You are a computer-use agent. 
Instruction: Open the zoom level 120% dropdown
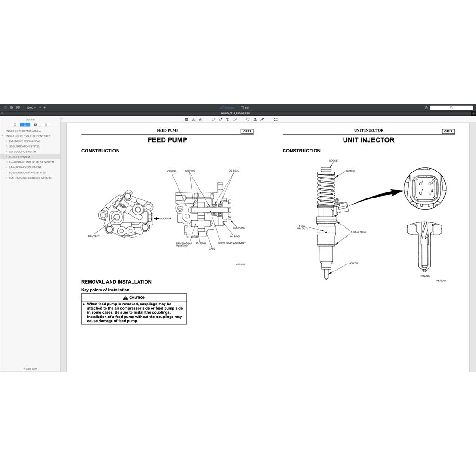point(31,107)
